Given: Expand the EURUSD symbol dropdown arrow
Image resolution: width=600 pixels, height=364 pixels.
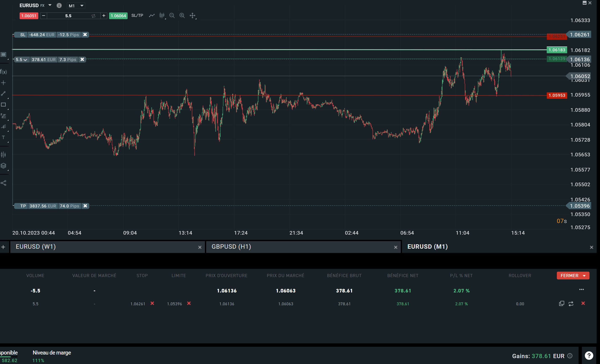Looking at the screenshot, I should [50, 5].
